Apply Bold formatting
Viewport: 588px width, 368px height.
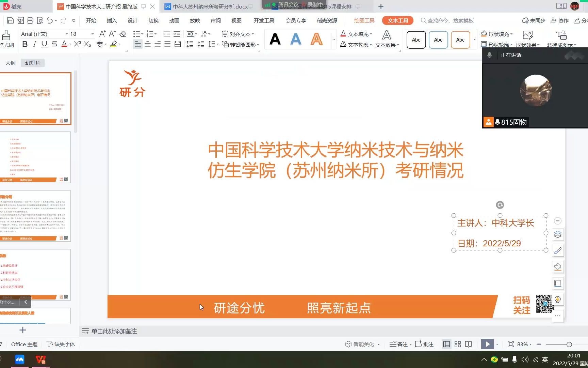click(x=25, y=44)
